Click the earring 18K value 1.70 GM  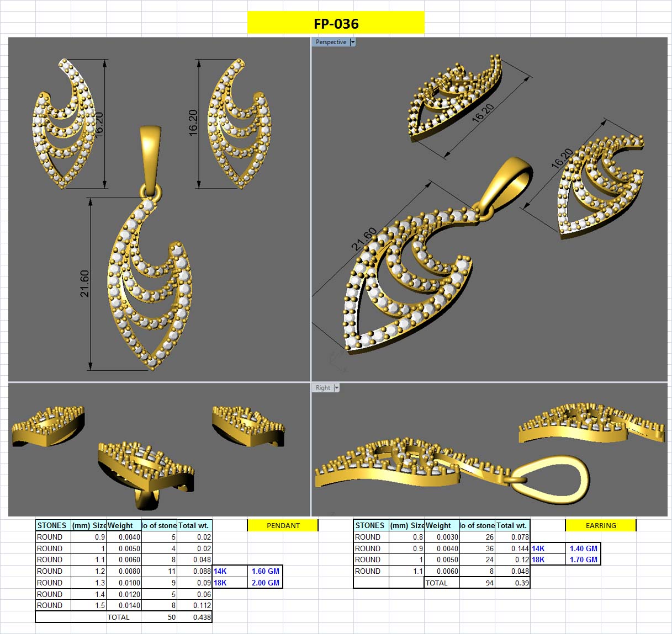point(584,560)
